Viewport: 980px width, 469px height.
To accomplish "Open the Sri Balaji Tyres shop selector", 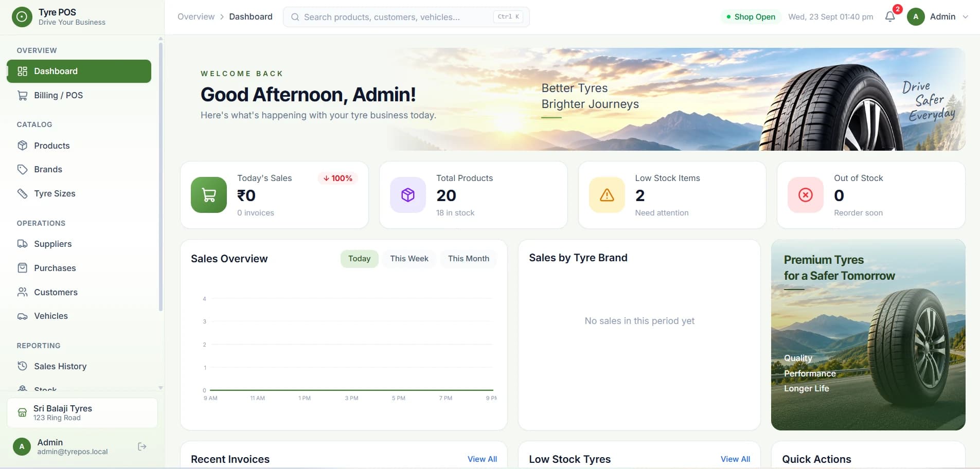I will [x=82, y=412].
